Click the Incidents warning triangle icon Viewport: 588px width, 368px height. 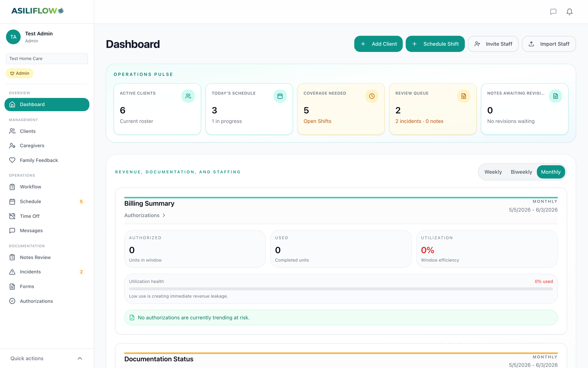[12, 272]
